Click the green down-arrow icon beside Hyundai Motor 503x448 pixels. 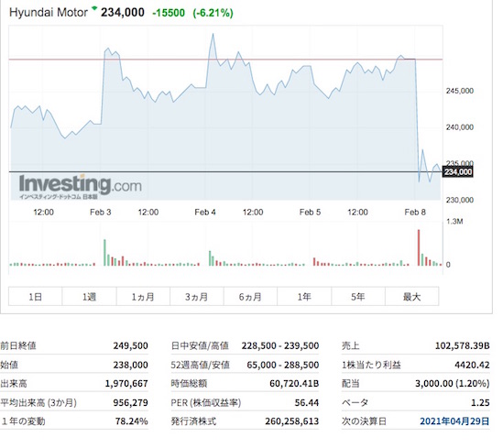point(94,7)
